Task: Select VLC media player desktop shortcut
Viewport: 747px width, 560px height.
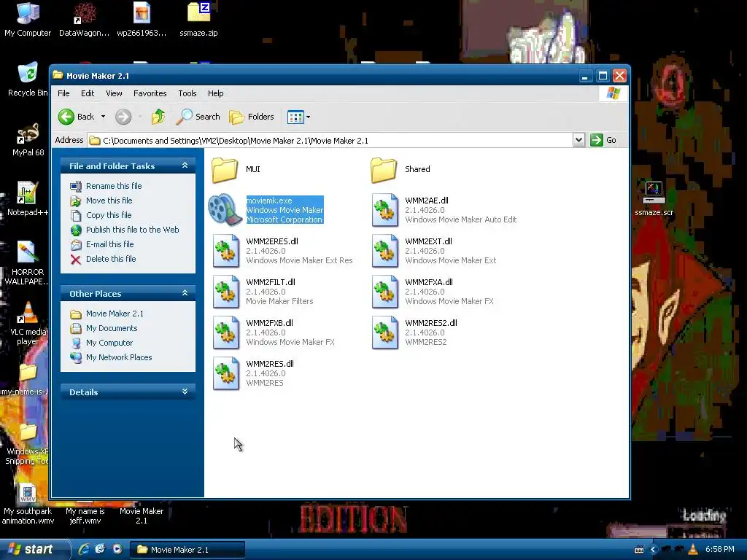Action: 28,312
